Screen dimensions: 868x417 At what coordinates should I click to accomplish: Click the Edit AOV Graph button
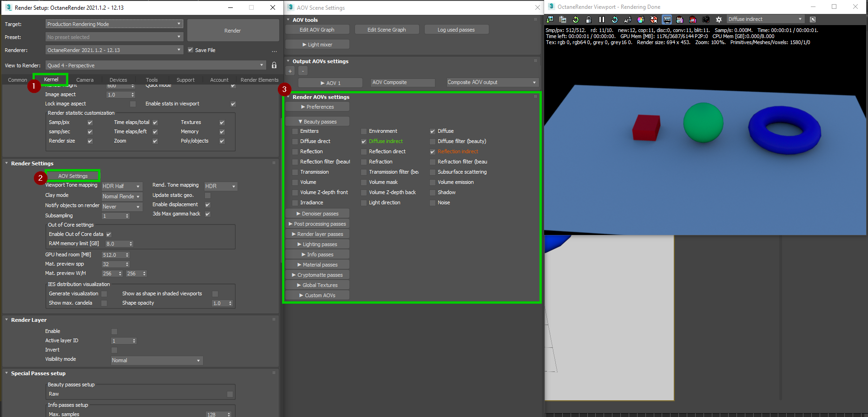pos(317,30)
